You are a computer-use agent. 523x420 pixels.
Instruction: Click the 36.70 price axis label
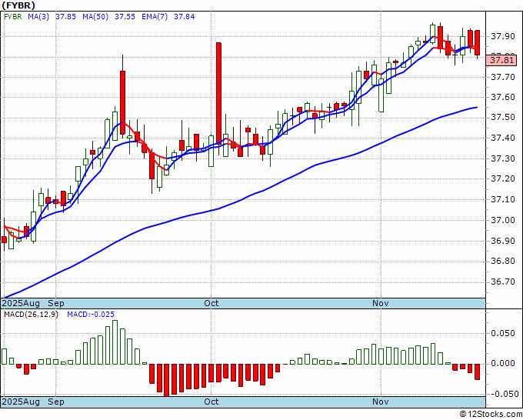[501, 282]
